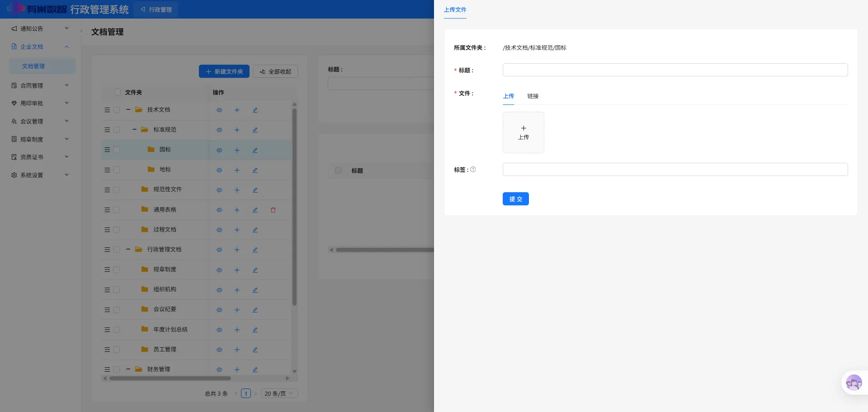Check the checkbox for 标准规范 row
Viewport: 868px width, 412px height.
(117, 130)
